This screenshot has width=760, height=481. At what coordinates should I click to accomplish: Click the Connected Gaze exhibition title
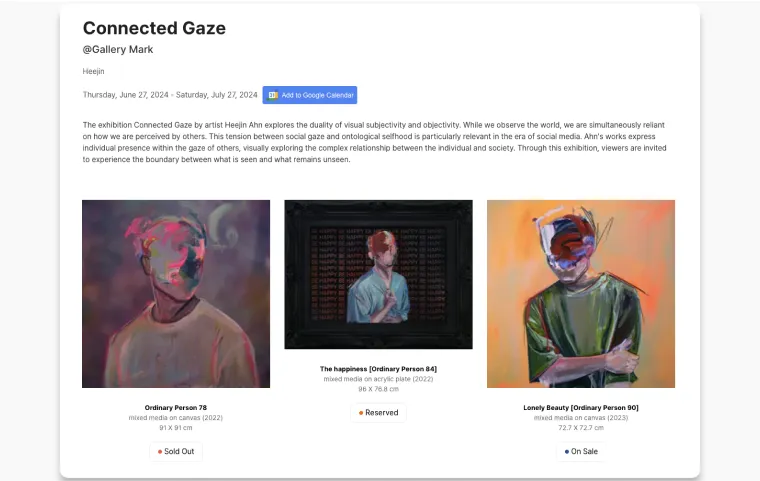click(154, 28)
